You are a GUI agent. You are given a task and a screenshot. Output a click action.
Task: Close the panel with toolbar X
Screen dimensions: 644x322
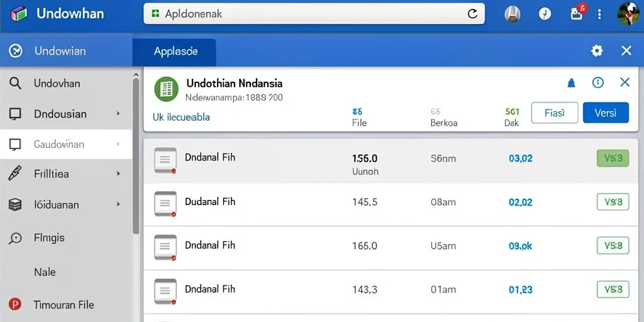[626, 51]
